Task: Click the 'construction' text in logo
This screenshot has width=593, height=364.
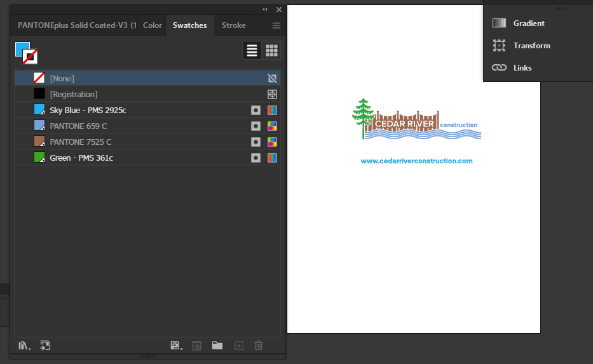Action: point(458,125)
